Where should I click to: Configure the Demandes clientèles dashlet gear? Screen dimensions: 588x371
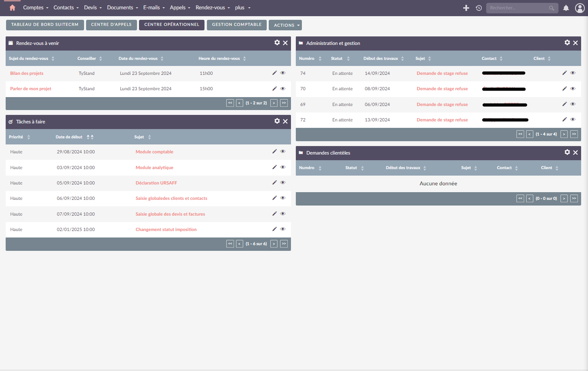point(567,152)
